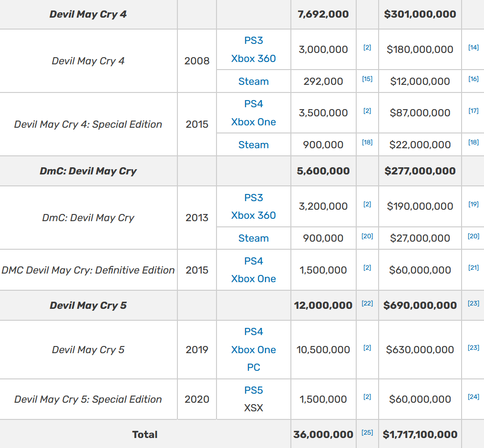
Task: Click PS4 link in DMC4 Special Edition row
Action: click(253, 104)
